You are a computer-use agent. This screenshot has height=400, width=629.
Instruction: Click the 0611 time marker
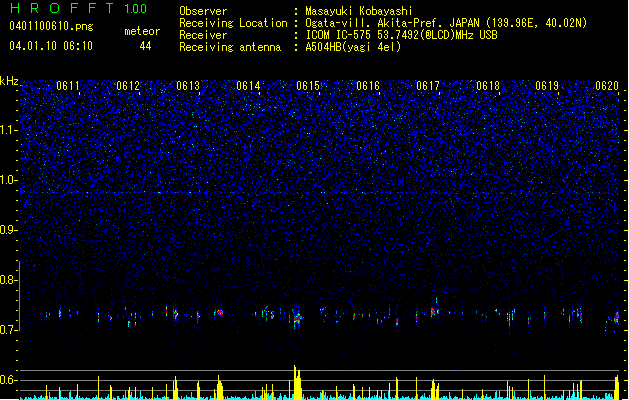tap(68, 86)
